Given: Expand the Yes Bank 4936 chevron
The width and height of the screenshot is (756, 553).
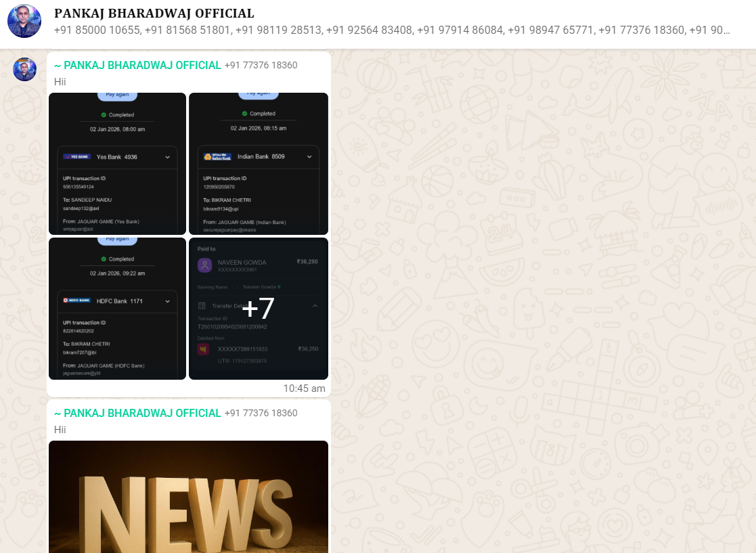Looking at the screenshot, I should (167, 157).
